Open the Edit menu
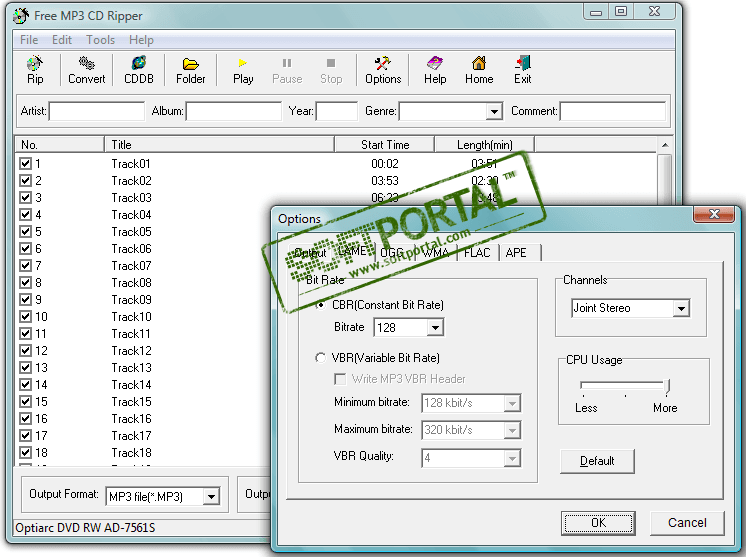The image size is (746, 557). [x=62, y=40]
